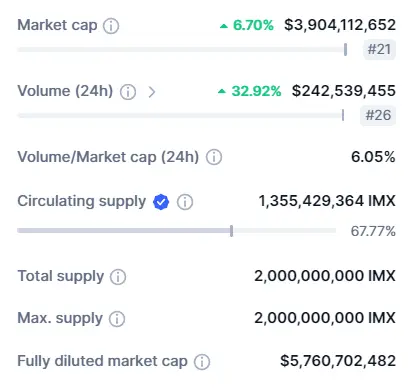The height and width of the screenshot is (391, 409).
Task: Click the green 6.70% market cap change
Action: [247, 25]
